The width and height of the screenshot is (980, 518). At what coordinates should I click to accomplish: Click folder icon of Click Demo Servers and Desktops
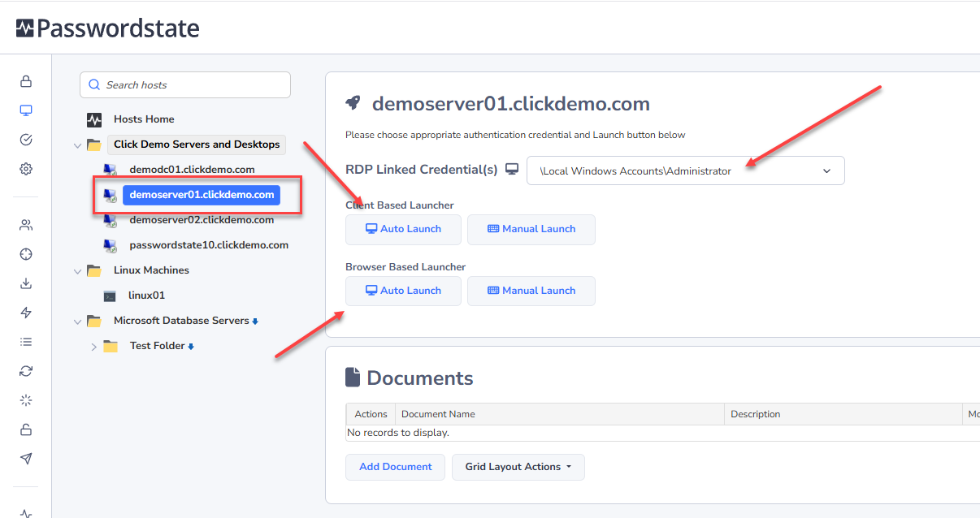click(94, 145)
